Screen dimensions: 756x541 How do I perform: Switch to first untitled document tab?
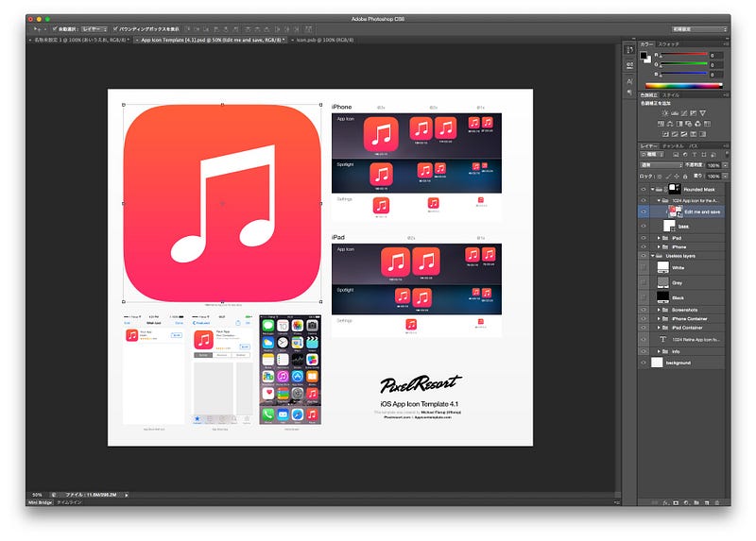pyautogui.click(x=80, y=40)
